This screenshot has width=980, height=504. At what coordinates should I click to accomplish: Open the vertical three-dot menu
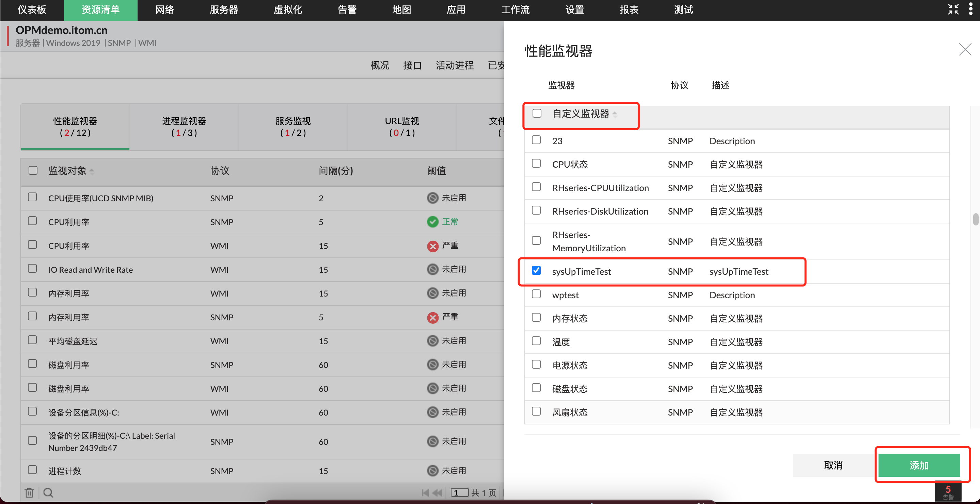click(970, 9)
